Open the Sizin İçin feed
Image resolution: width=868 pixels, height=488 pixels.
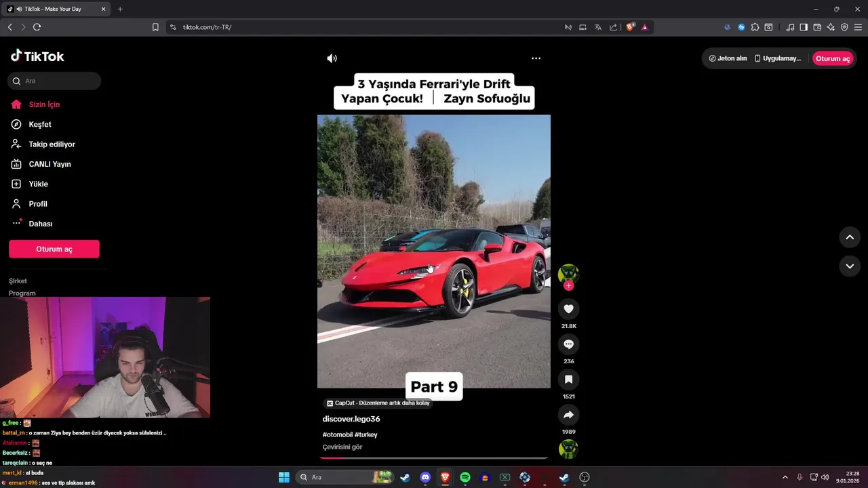pos(45,104)
